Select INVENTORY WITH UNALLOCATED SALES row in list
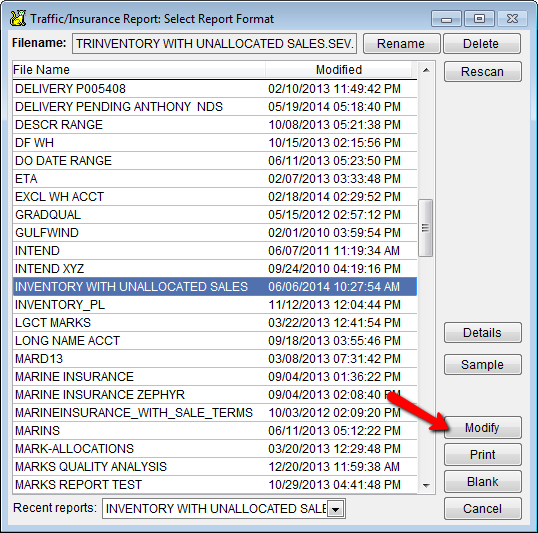The height and width of the screenshot is (533, 538). [x=215, y=287]
